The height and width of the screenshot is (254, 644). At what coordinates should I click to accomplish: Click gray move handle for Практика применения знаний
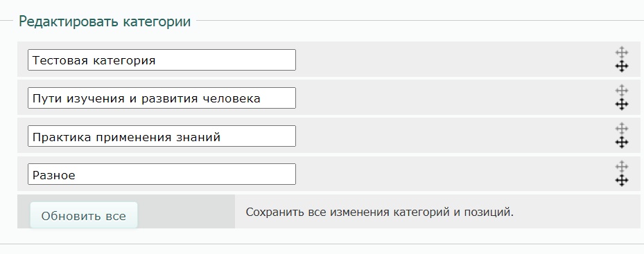coord(622,129)
